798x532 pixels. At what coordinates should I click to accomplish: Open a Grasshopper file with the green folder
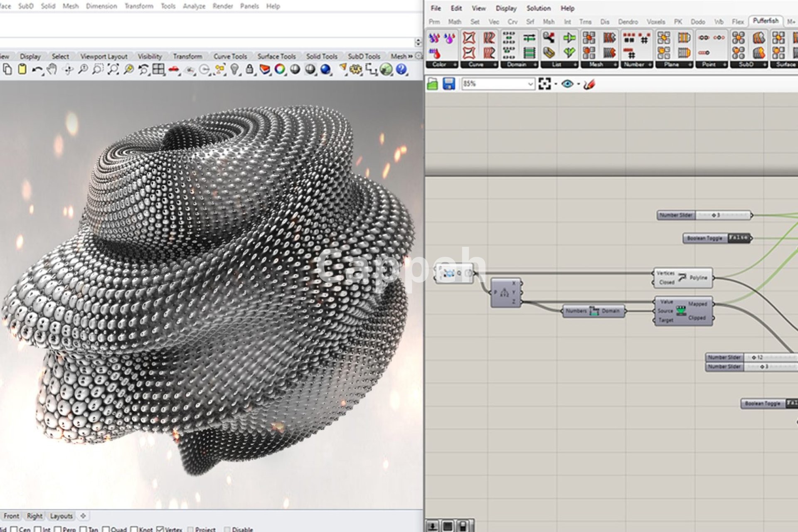[x=433, y=84]
